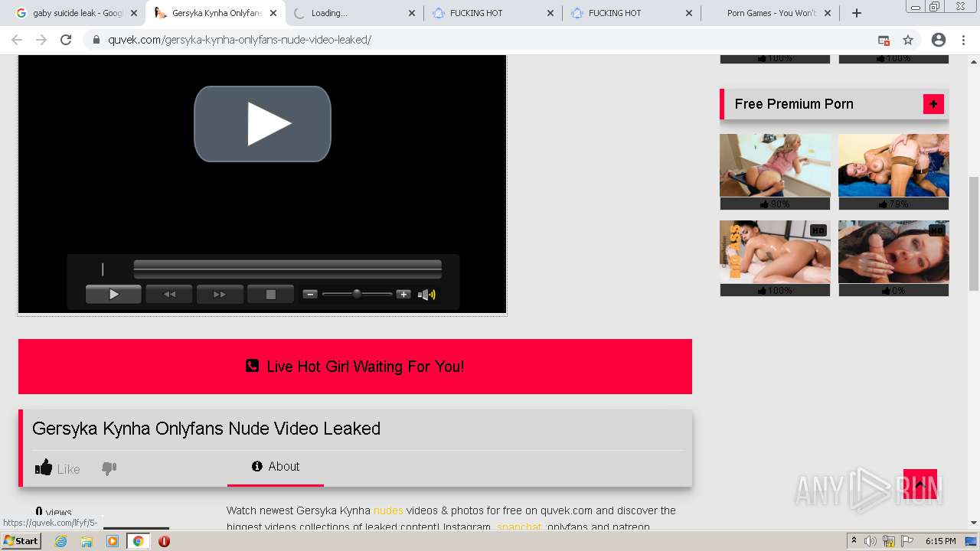Click the 'snapchat' link in the description

[519, 527]
